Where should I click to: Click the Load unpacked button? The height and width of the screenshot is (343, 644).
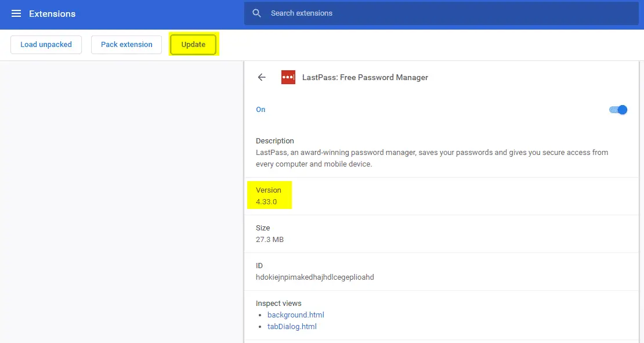[x=46, y=44]
